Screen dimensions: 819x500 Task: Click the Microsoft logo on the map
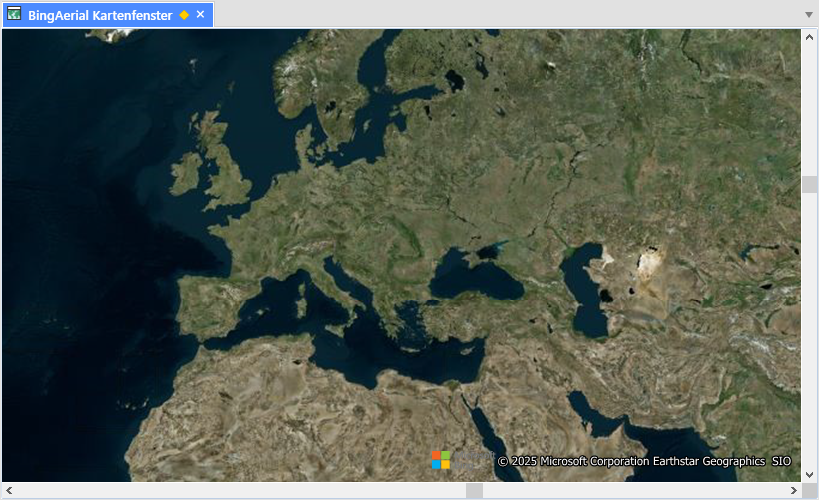click(x=441, y=460)
